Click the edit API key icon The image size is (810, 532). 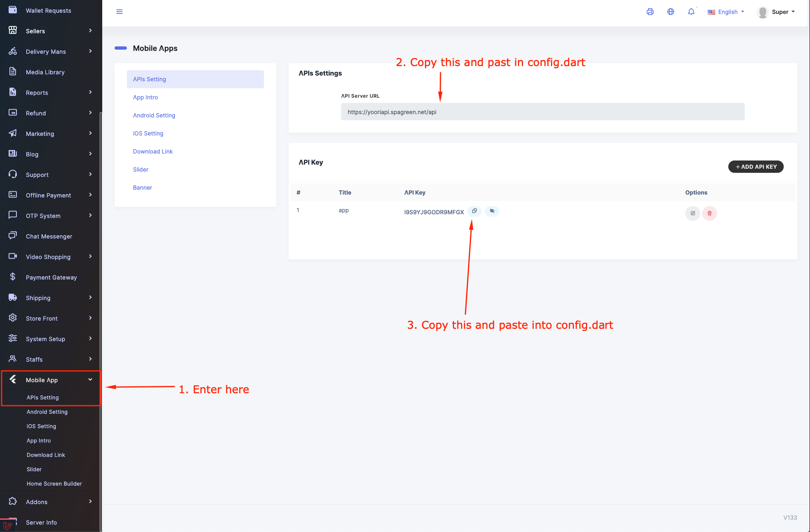[x=693, y=213]
